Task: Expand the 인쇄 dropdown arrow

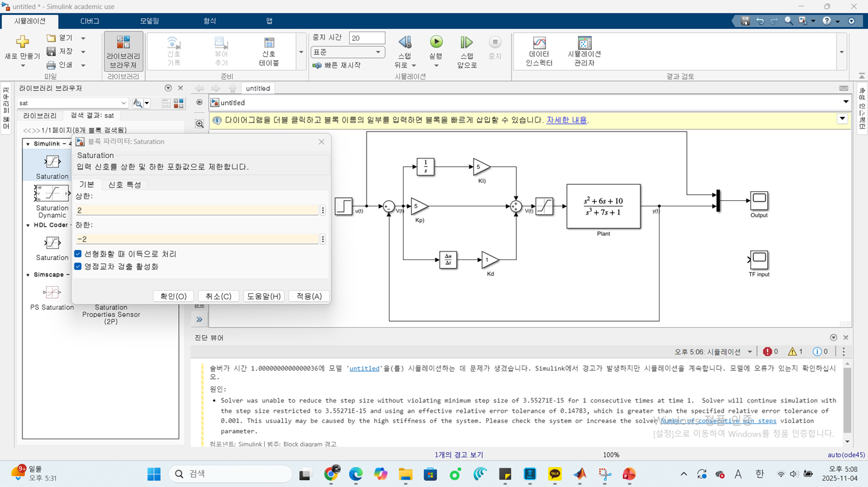Action: click(83, 65)
